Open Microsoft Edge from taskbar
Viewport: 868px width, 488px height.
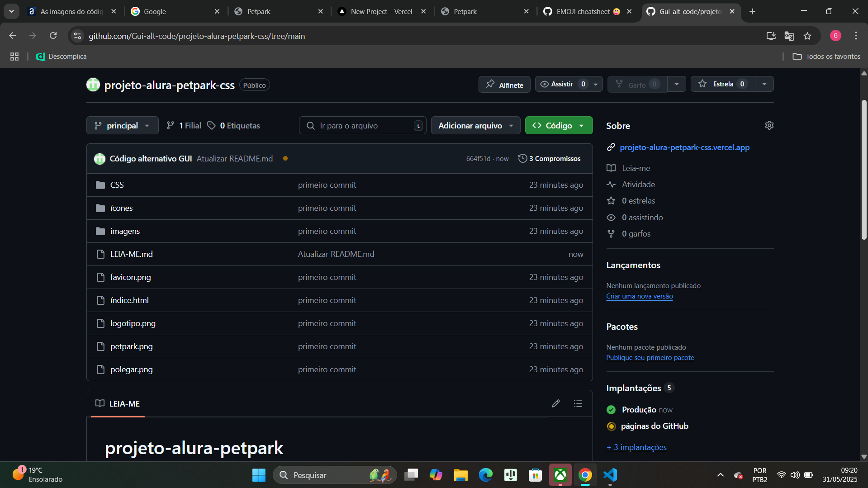click(486, 475)
